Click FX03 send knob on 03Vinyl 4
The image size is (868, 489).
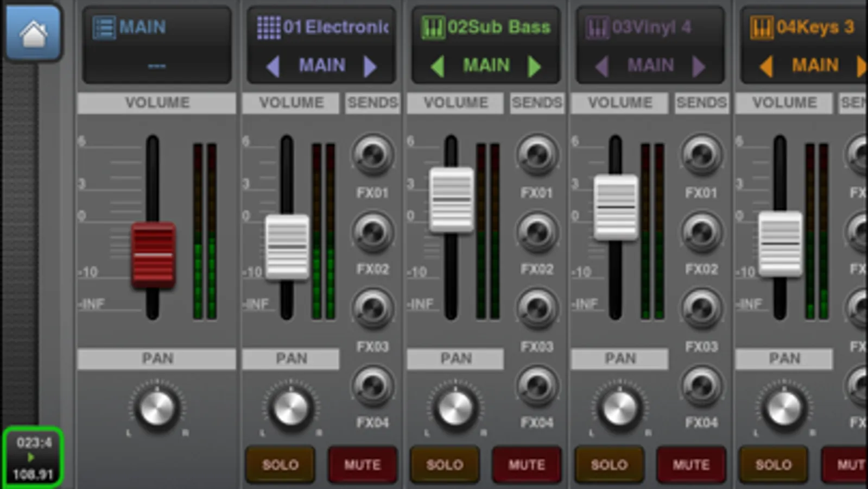coord(701,309)
